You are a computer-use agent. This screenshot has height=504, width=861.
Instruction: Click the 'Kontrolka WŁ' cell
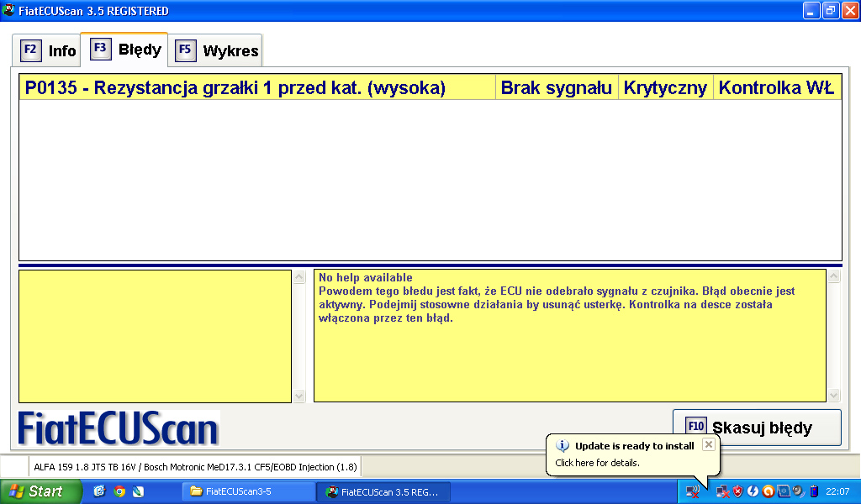tap(776, 87)
